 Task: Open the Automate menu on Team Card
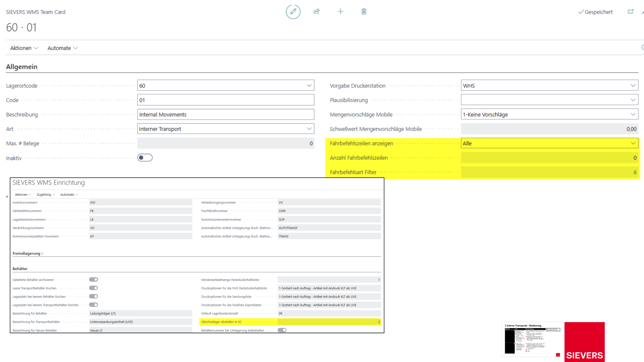[x=62, y=48]
